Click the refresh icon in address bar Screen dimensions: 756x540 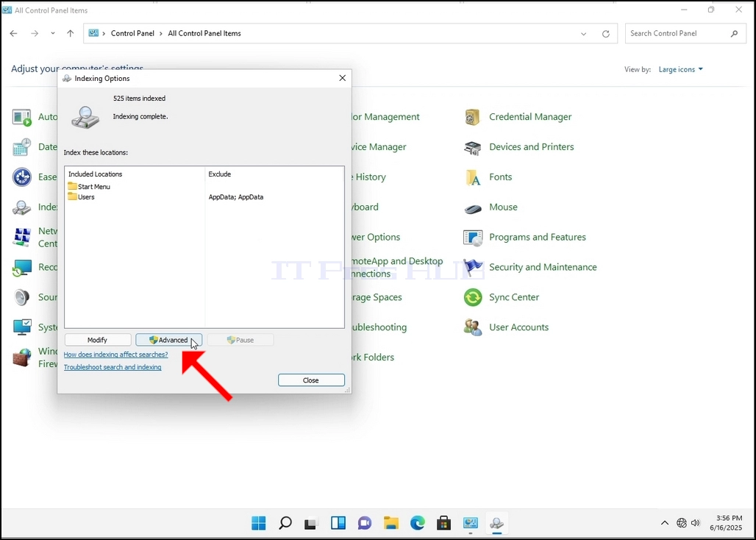(605, 34)
